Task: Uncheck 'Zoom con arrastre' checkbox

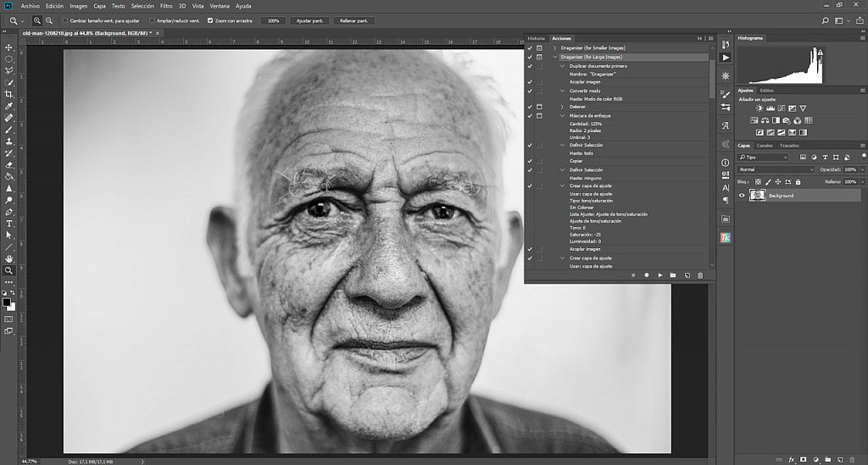Action: tap(210, 19)
